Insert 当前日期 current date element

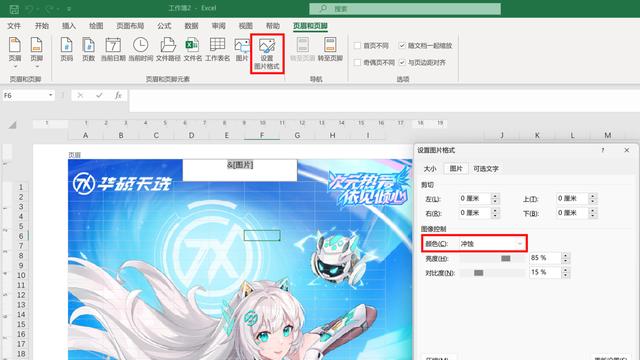pyautogui.click(x=113, y=49)
